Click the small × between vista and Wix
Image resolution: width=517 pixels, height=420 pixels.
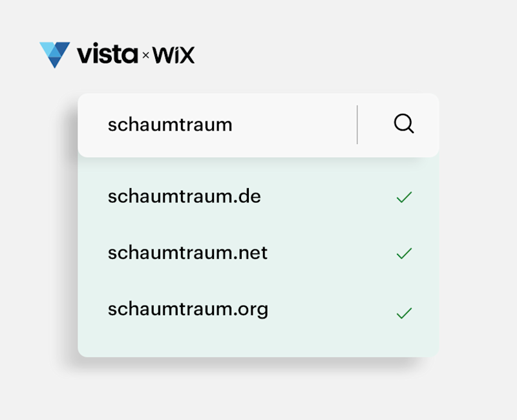pos(145,56)
